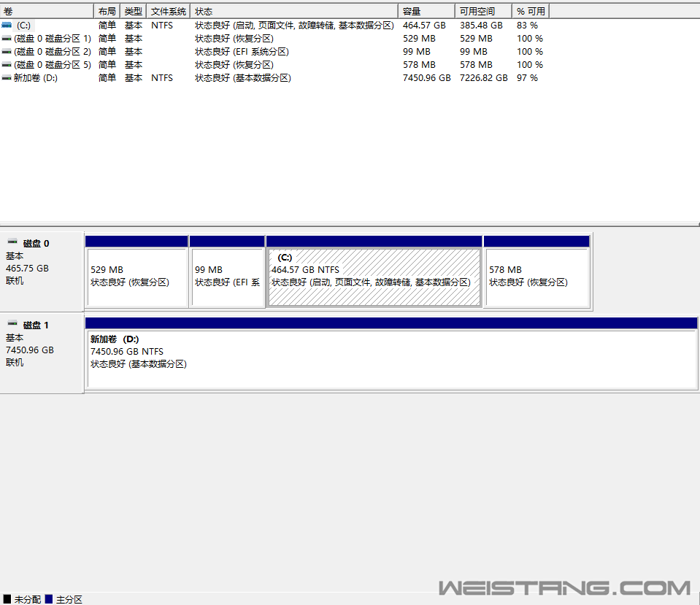Screen dimensions: 700x605
Task: Sort by the 布局 column header
Action: [x=107, y=11]
